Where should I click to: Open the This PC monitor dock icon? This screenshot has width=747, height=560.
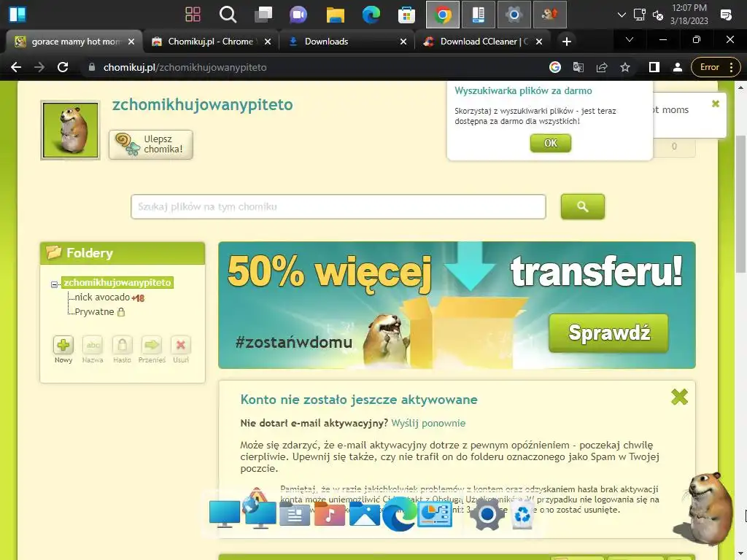pos(225,514)
